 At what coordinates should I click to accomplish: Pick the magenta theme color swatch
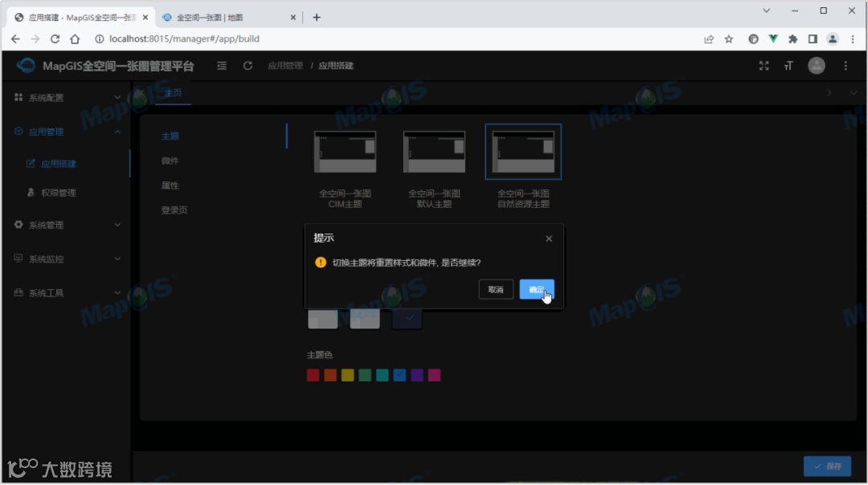[435, 375]
